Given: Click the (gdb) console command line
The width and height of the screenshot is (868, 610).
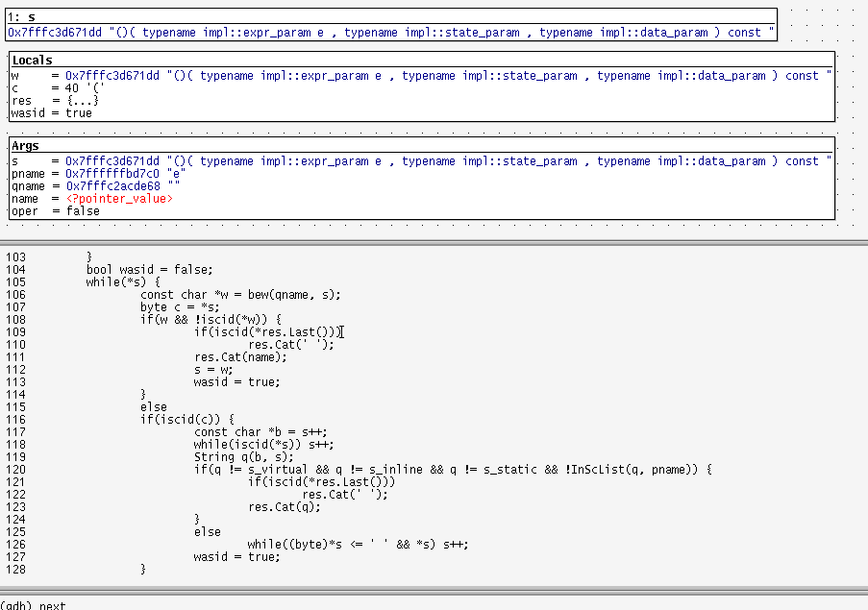Looking at the screenshot, I should (x=38, y=605).
